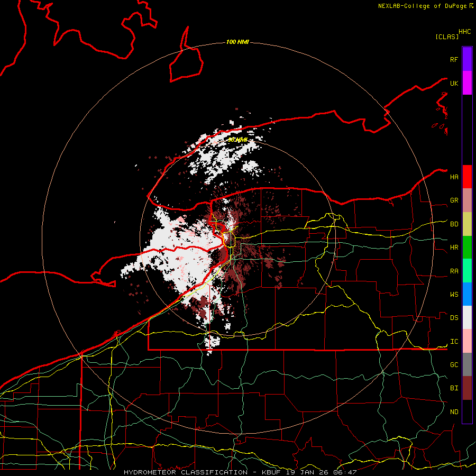Click the UK legend label
Image resolution: width=476 pixels, height=476 pixels.
coord(454,83)
